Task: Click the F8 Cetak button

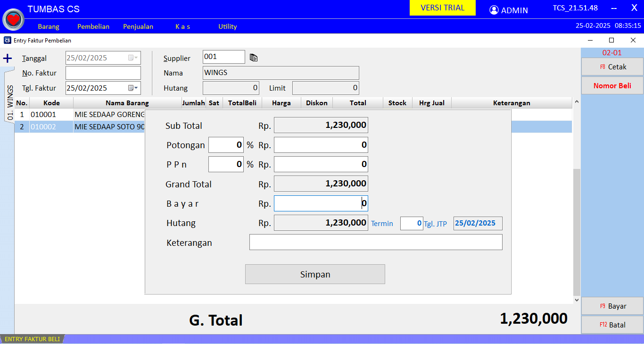Action: pyautogui.click(x=612, y=67)
